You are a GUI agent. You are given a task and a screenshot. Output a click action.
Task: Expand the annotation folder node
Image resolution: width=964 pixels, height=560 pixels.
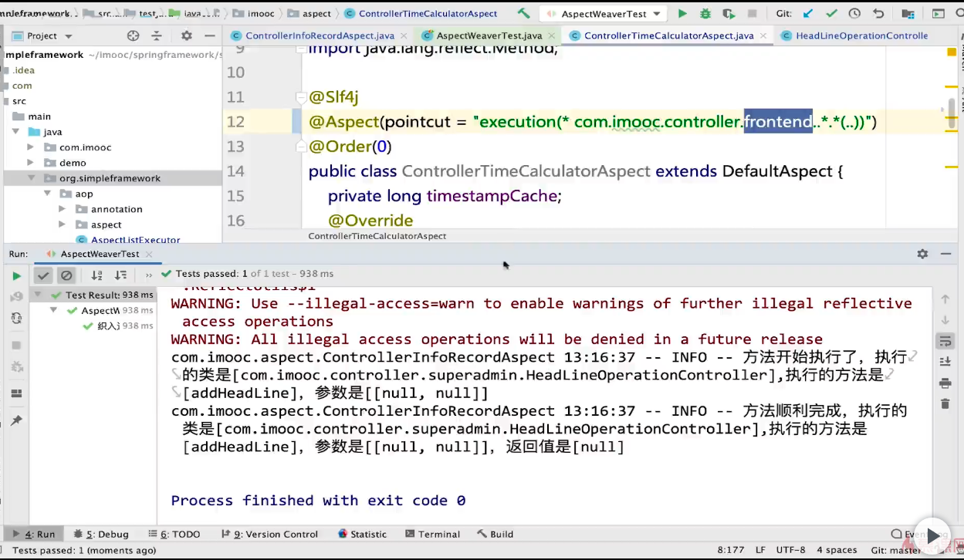(62, 209)
